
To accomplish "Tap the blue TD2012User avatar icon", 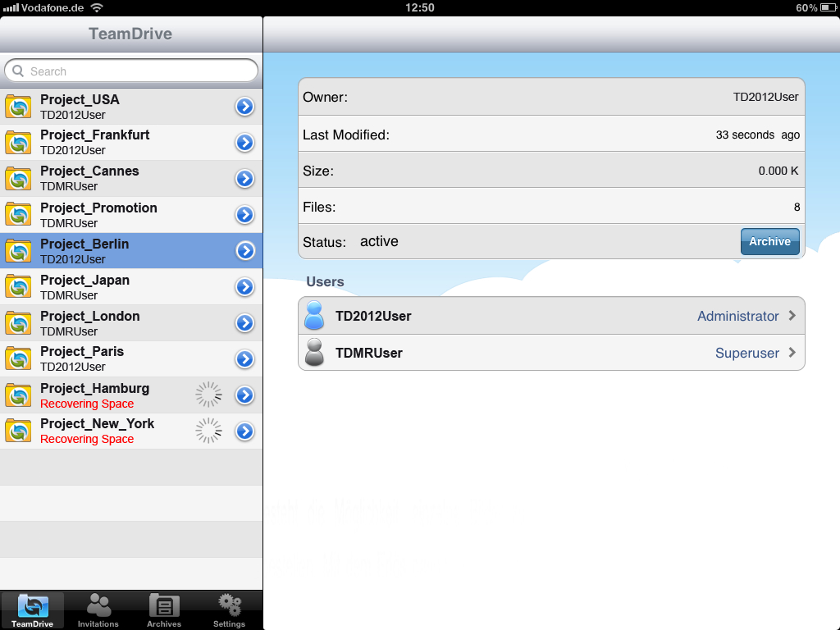I will pyautogui.click(x=314, y=315).
